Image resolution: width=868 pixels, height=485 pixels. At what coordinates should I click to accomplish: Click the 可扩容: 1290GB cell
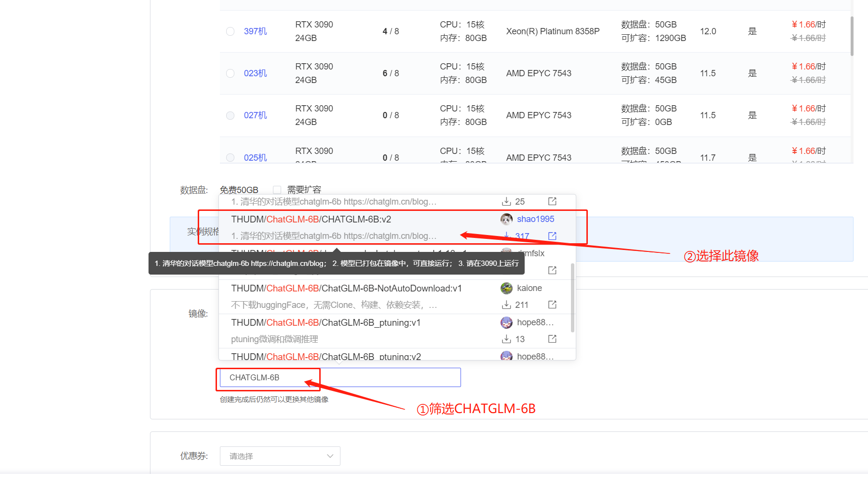(x=653, y=38)
